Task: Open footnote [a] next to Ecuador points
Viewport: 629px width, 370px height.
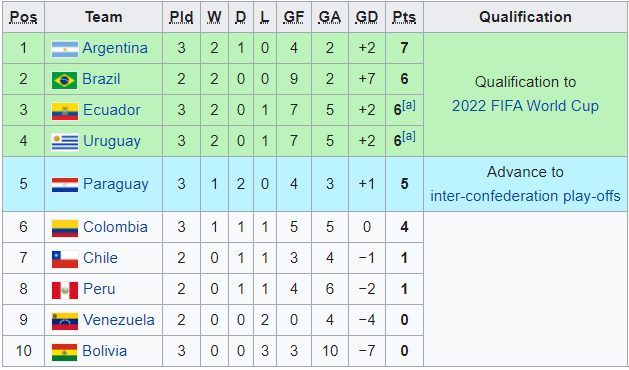Action: [x=409, y=106]
